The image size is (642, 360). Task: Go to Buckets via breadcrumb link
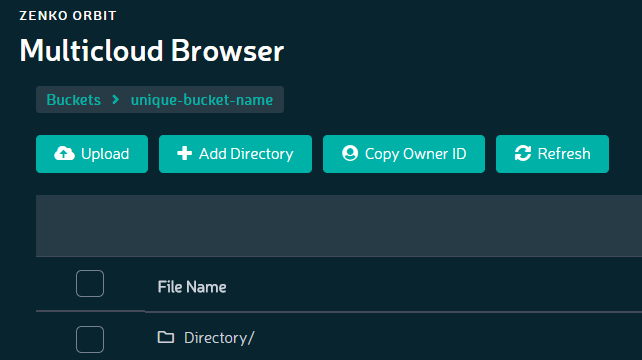pyautogui.click(x=74, y=100)
